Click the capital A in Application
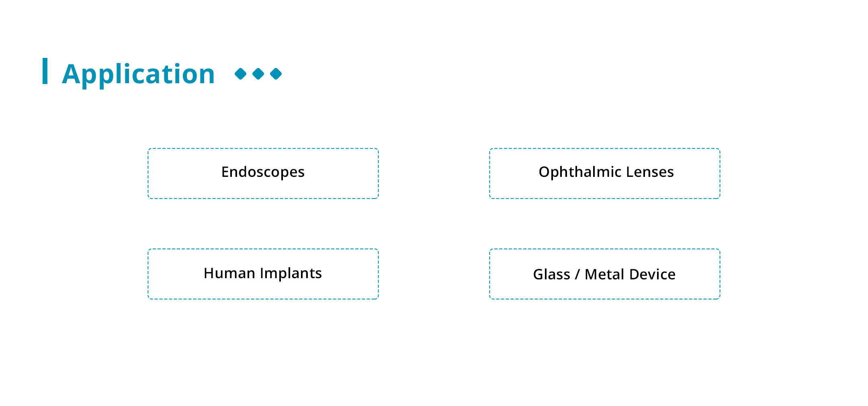The width and height of the screenshot is (868, 406). [71, 74]
